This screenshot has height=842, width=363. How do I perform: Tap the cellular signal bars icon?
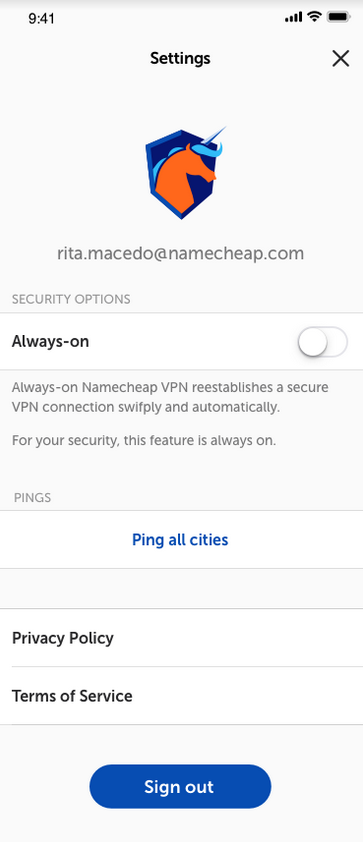[x=293, y=18]
